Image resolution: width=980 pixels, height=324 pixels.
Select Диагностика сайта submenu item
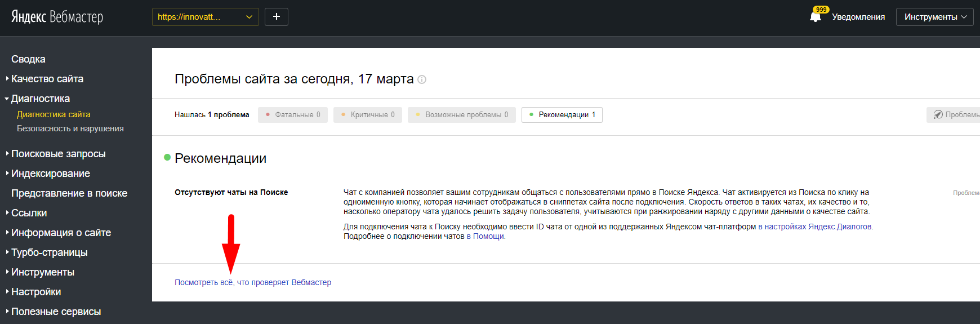pyautogui.click(x=54, y=114)
